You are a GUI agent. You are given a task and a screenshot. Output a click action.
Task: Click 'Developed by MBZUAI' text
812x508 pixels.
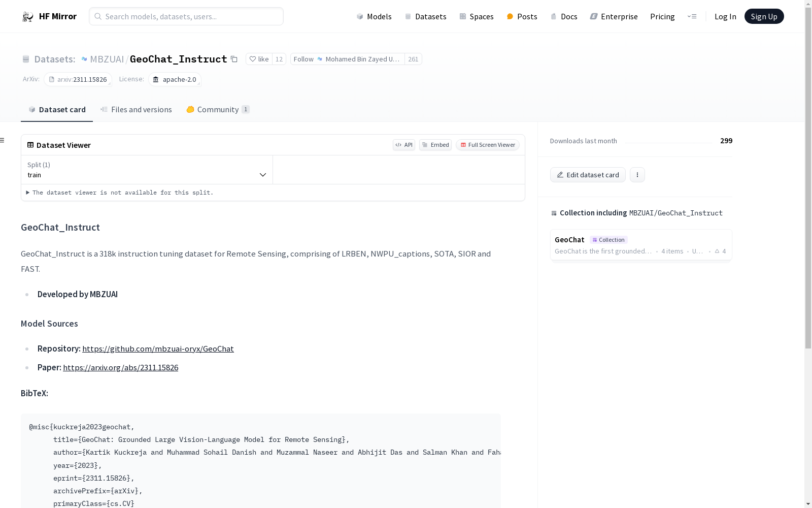coord(78,294)
